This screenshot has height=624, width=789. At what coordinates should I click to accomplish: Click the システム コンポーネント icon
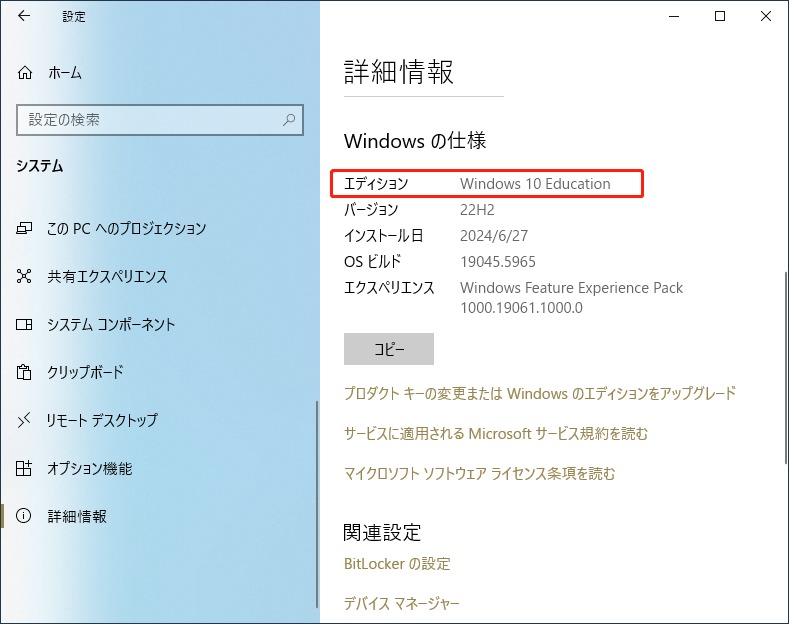point(24,324)
